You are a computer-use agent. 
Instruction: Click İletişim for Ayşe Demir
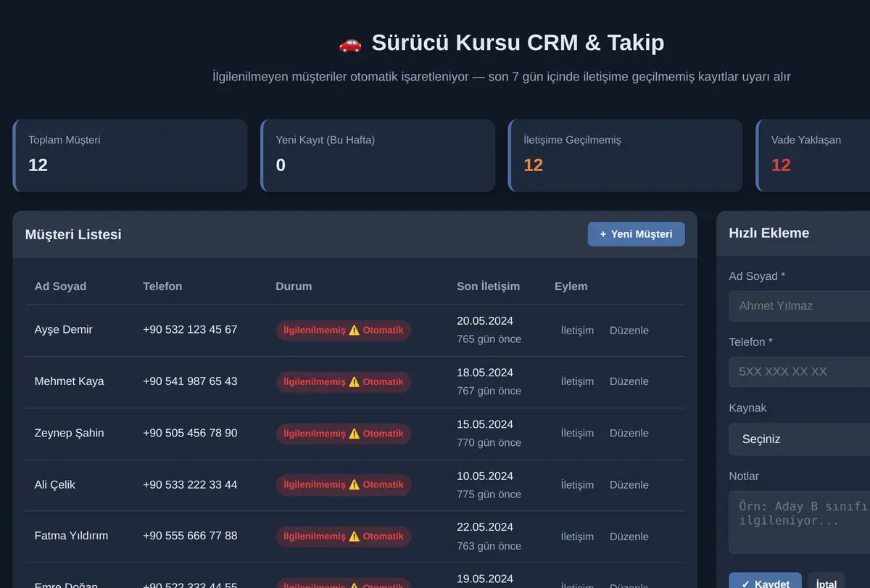(577, 331)
